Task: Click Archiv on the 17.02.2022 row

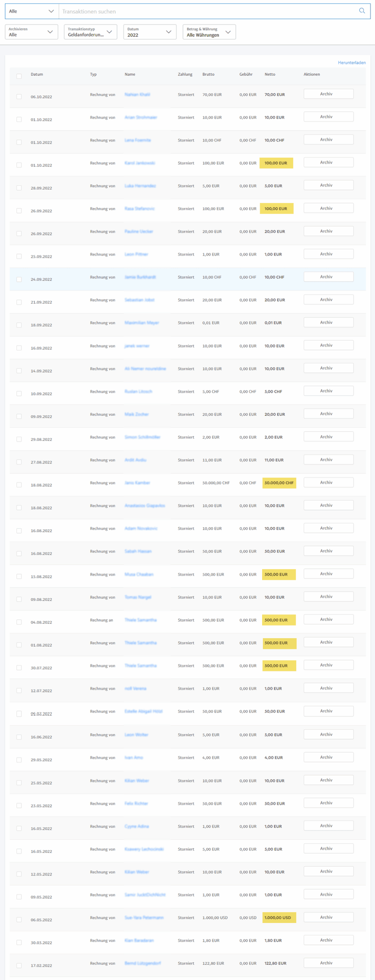Action: click(328, 963)
